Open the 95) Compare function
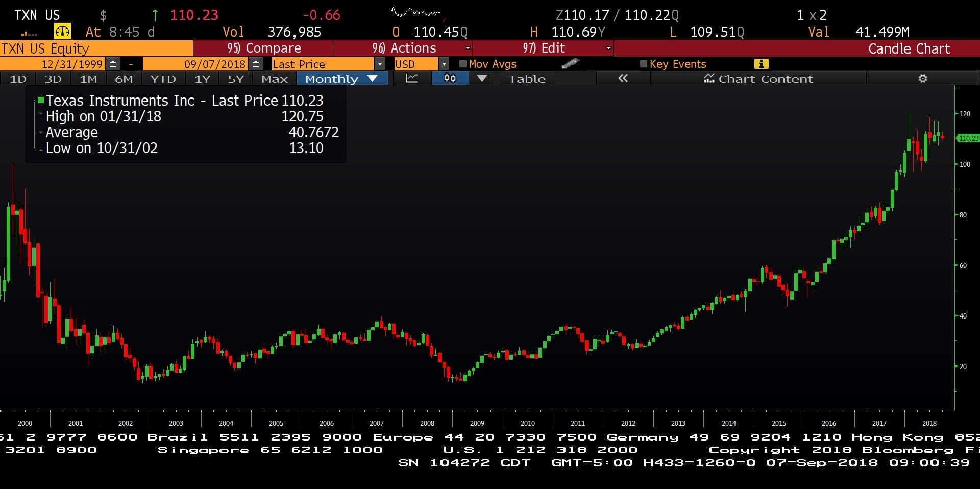This screenshot has height=489, width=980. coord(263,48)
